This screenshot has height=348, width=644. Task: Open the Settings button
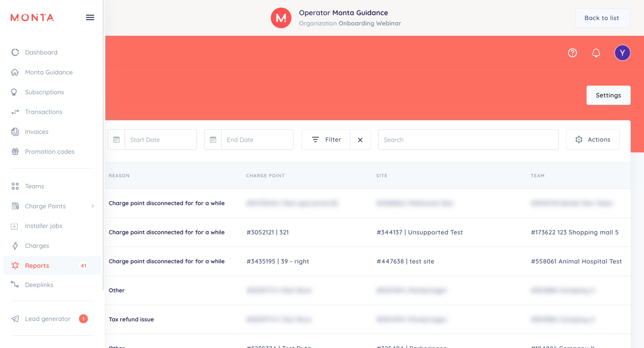608,95
